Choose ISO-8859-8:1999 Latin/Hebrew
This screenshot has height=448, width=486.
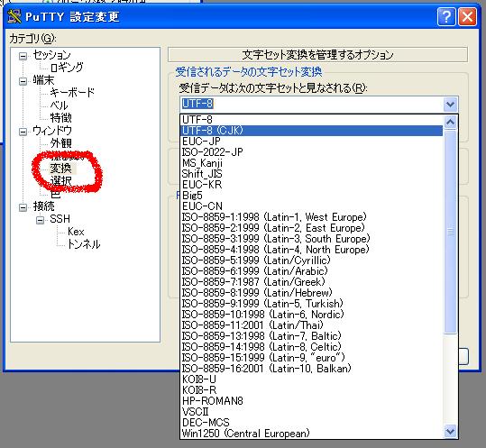(311, 293)
